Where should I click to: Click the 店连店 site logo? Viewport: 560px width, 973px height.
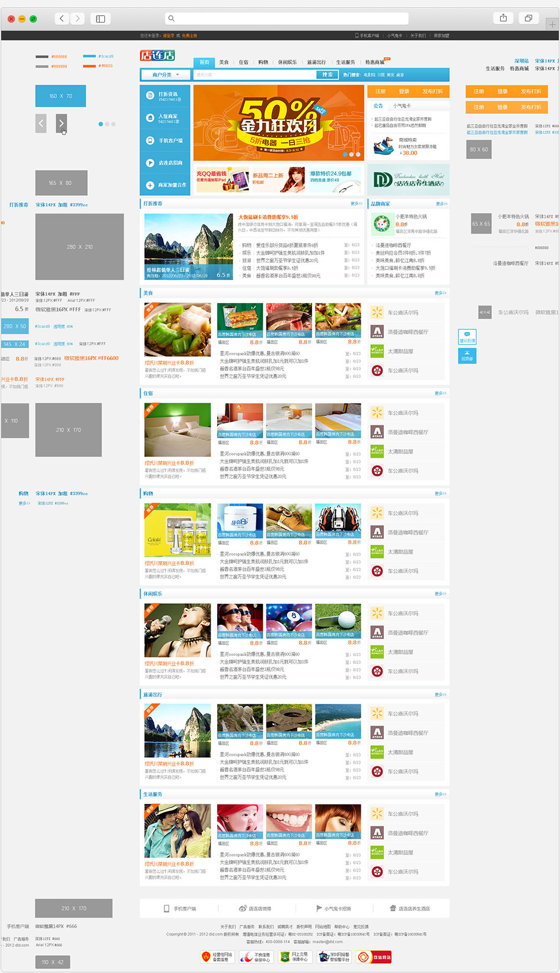click(157, 56)
